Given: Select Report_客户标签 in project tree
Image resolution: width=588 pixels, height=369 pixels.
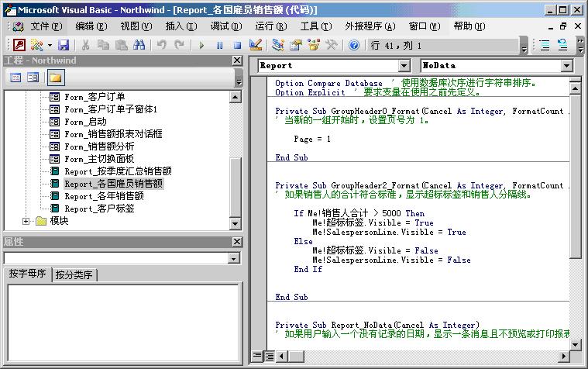Looking at the screenshot, I should tap(99, 209).
